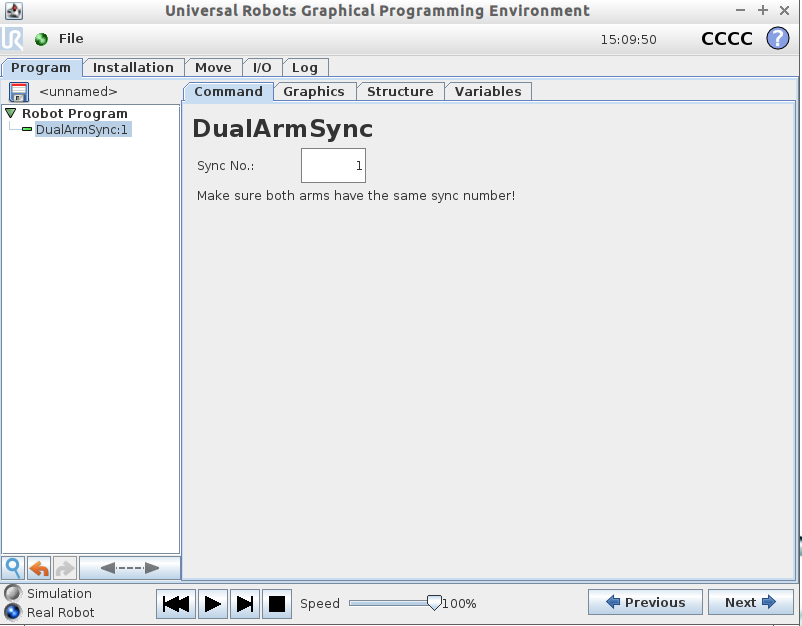Click the Sync No. input field
This screenshot has height=626, width=802.
coord(333,166)
